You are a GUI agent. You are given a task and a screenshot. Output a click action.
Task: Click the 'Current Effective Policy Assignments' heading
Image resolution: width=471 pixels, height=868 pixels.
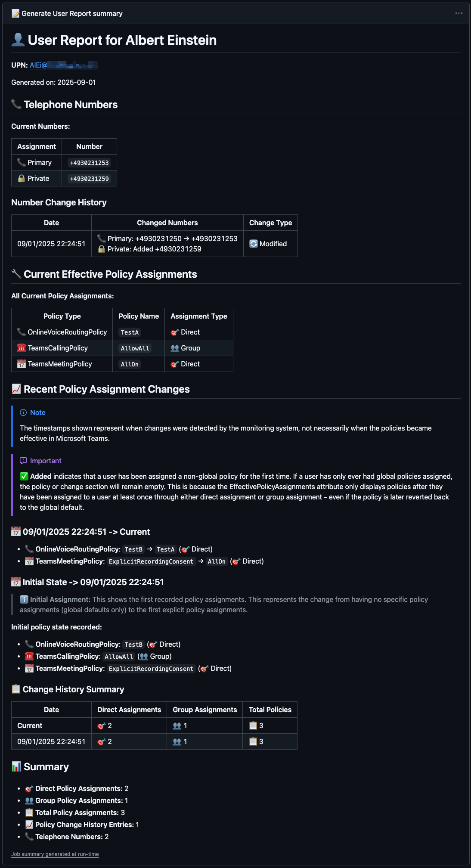110,274
